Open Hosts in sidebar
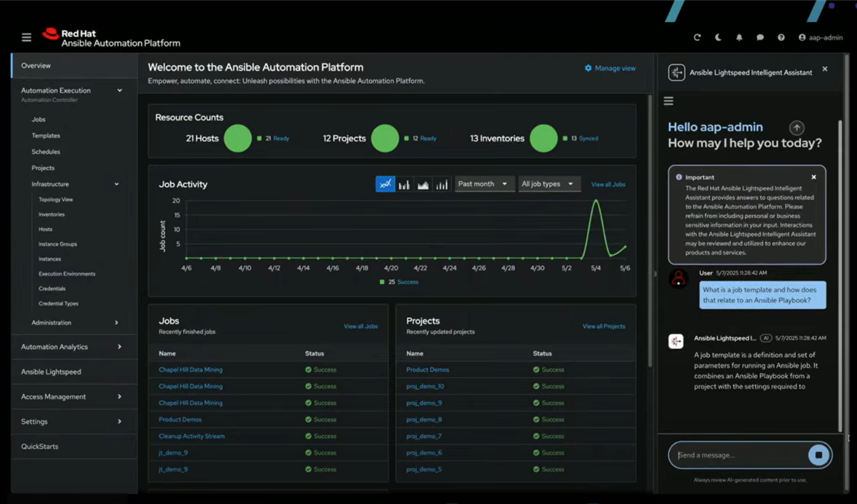This screenshot has width=857, height=504. click(x=46, y=229)
